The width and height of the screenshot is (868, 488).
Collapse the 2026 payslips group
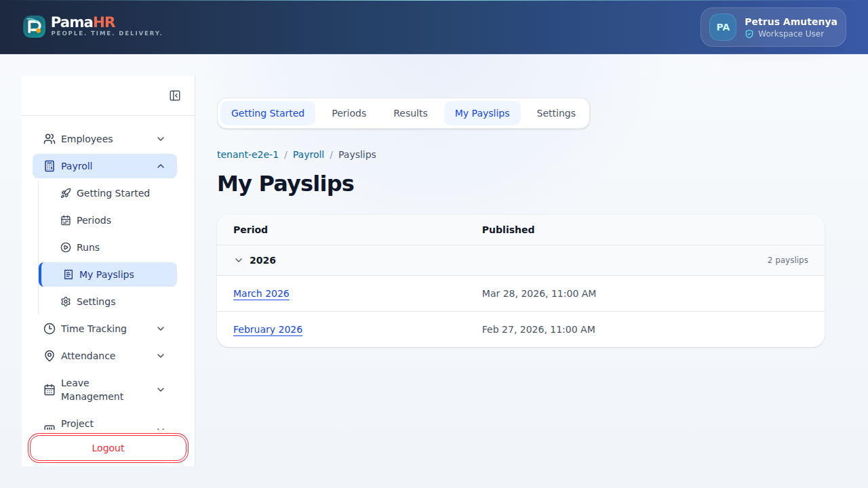(238, 260)
